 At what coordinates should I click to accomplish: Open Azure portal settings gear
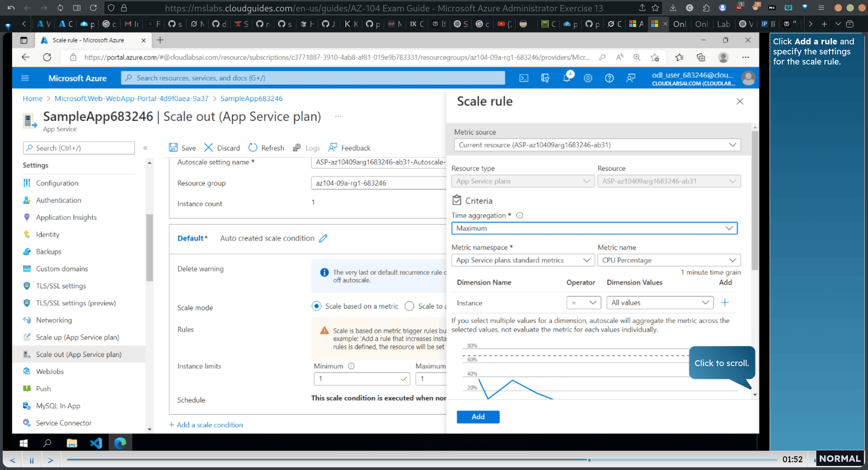click(x=588, y=78)
